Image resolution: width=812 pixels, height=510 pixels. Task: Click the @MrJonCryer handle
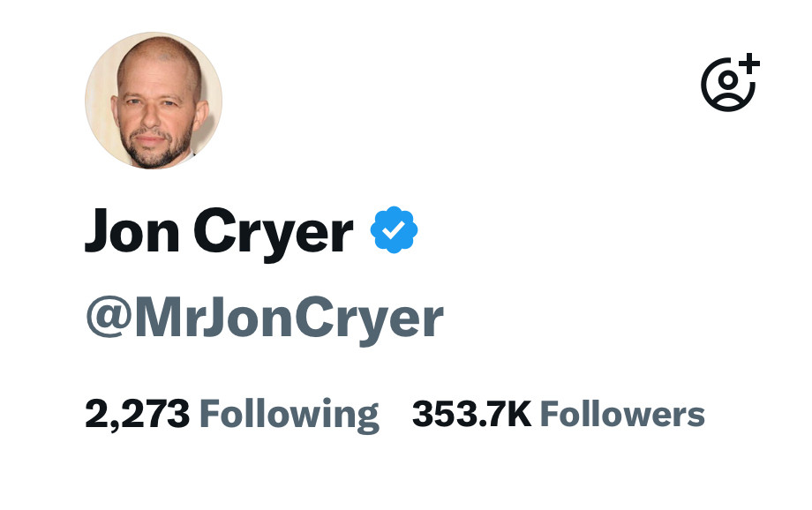coord(265,319)
